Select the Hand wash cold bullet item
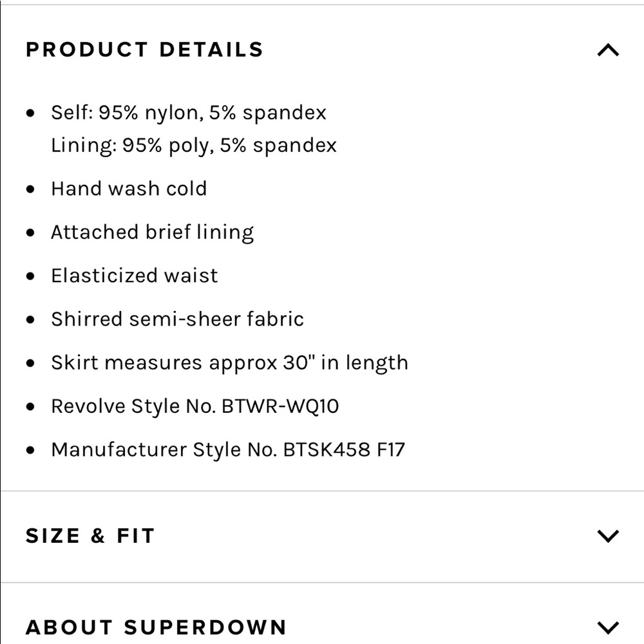 pos(129,188)
